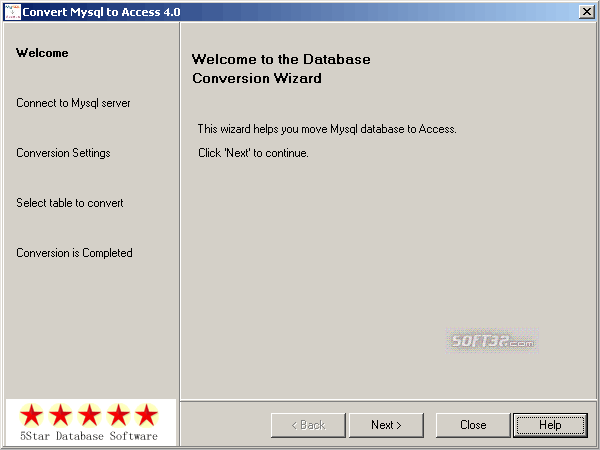600x450 pixels.
Task: Click the Next button to continue
Action: pos(386,425)
